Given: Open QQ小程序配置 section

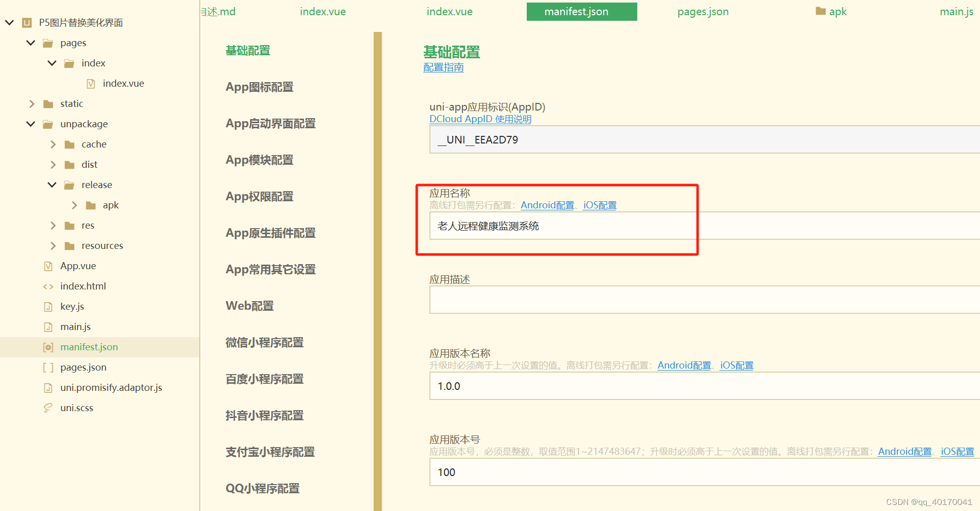Looking at the screenshot, I should coord(263,489).
